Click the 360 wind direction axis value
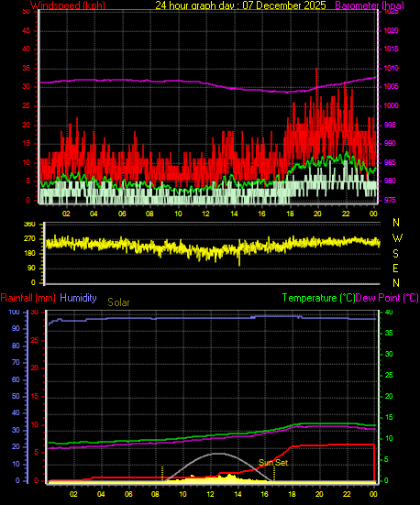Image resolution: width=420 pixels, height=505 pixels. tap(29, 225)
